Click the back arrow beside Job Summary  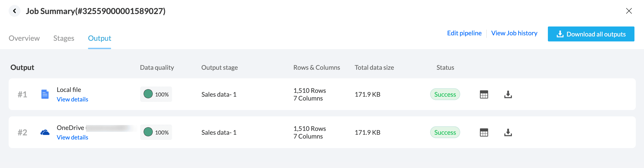tap(15, 11)
